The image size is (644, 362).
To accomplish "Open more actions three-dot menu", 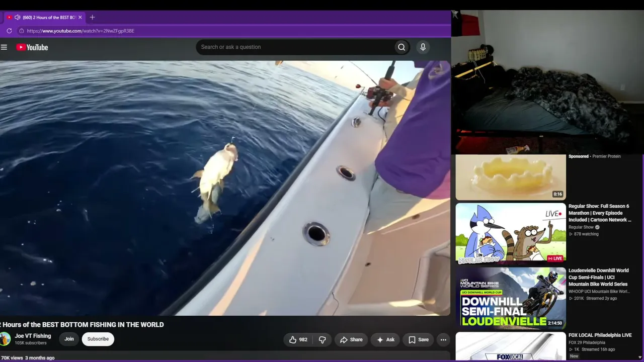I will tap(443, 340).
